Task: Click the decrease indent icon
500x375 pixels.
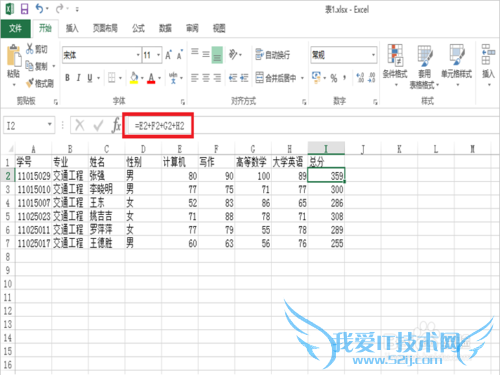Action: coord(233,78)
